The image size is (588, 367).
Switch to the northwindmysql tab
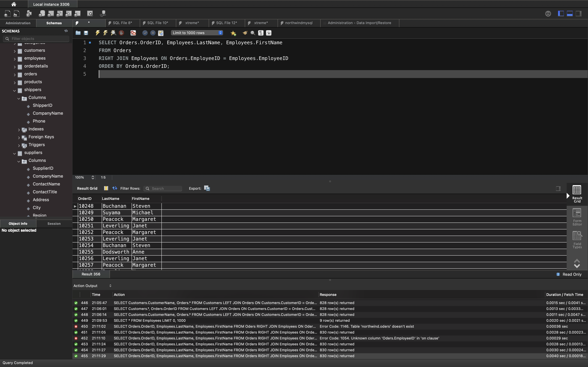click(298, 23)
